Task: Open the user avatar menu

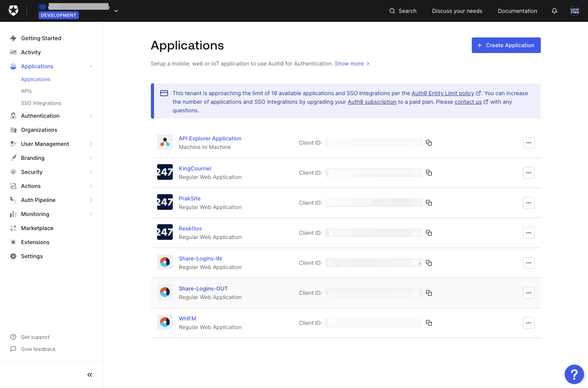Action: [575, 11]
